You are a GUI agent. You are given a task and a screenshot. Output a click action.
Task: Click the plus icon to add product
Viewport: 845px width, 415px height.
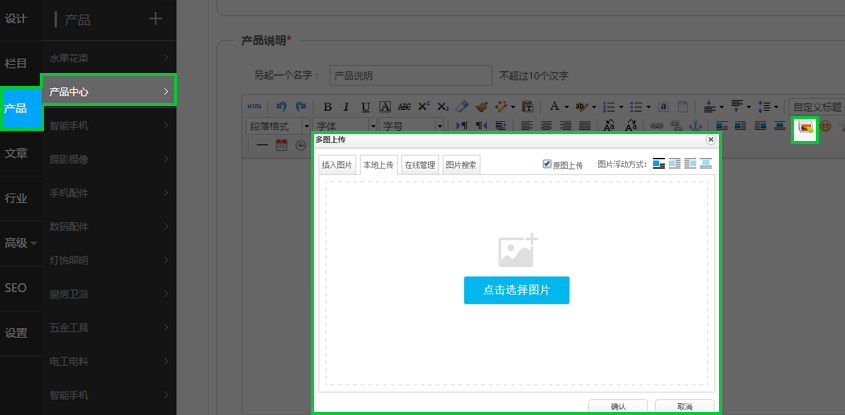tap(155, 19)
